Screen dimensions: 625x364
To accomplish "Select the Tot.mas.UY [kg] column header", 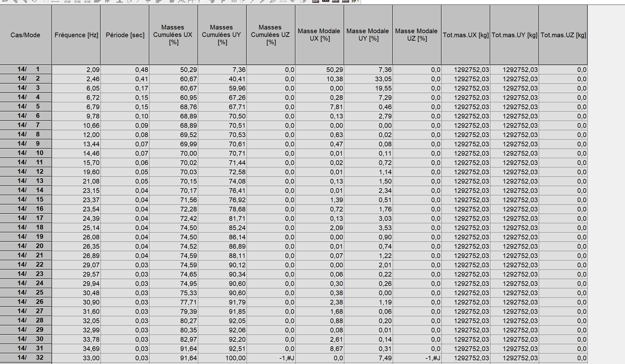I will click(x=515, y=35).
